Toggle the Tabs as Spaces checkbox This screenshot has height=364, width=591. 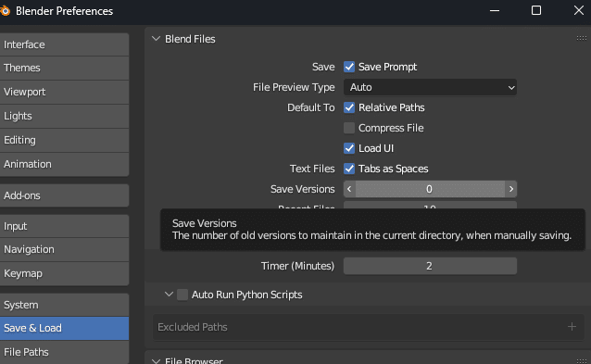pyautogui.click(x=349, y=169)
